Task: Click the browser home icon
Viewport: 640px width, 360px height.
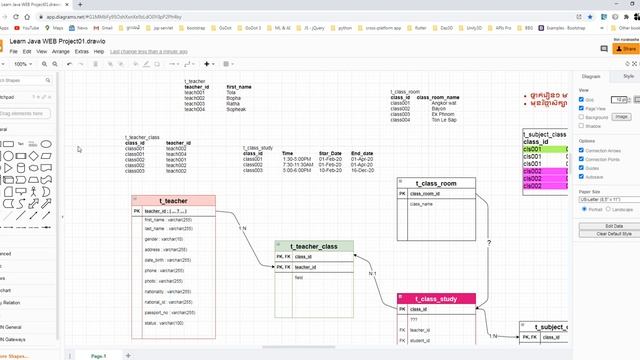Action: point(27,17)
